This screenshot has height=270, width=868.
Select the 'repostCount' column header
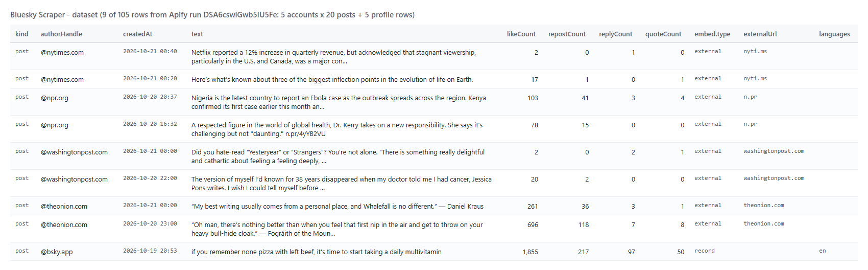click(567, 34)
